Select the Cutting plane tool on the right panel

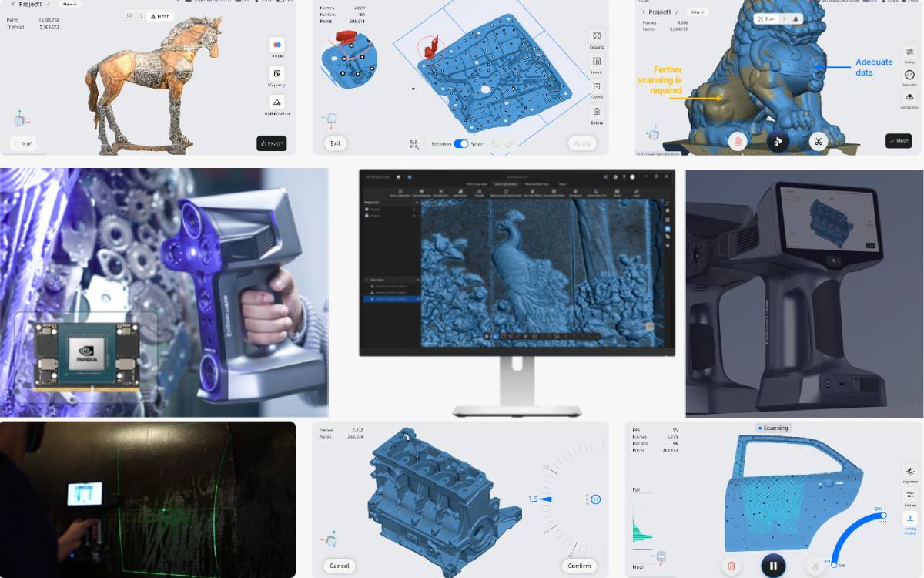[909, 96]
